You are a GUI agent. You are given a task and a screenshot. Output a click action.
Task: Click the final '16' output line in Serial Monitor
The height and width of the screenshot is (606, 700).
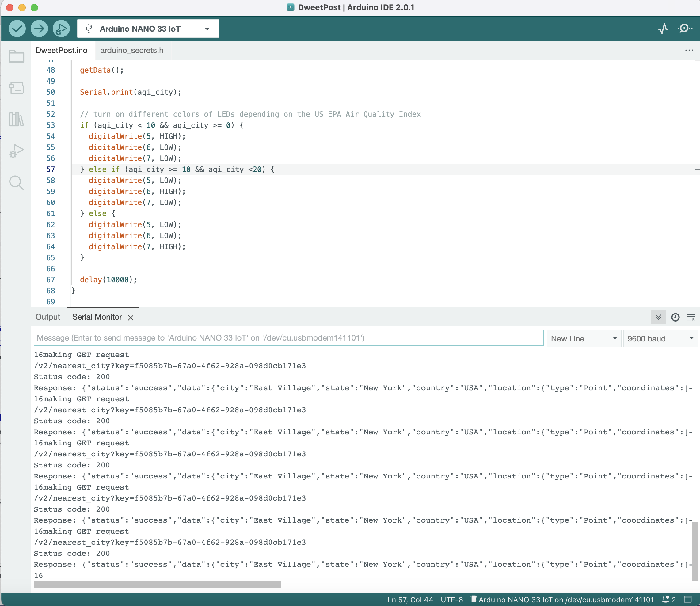(38, 576)
